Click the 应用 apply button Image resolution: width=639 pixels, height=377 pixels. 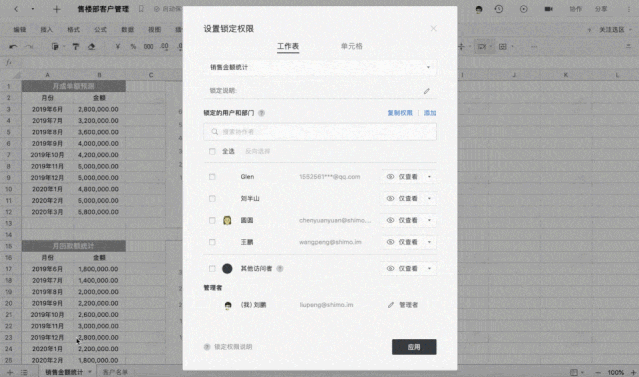tap(414, 347)
